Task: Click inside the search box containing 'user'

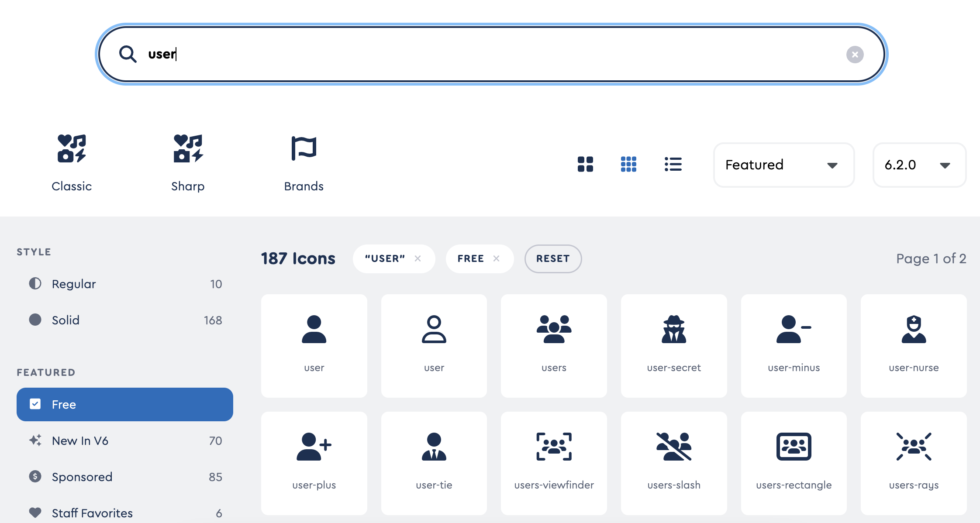Action: 492,54
